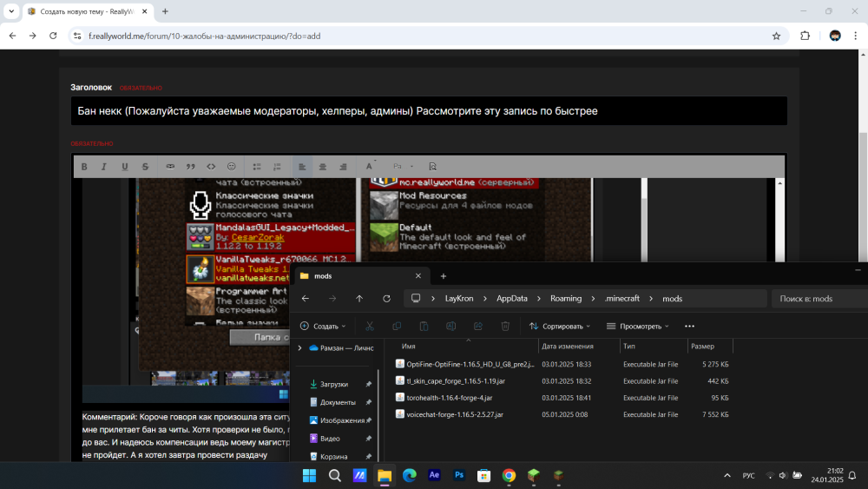Navigate to AppData in Explorer breadcrumb
Viewport: 868px width, 489px height.
point(512,299)
